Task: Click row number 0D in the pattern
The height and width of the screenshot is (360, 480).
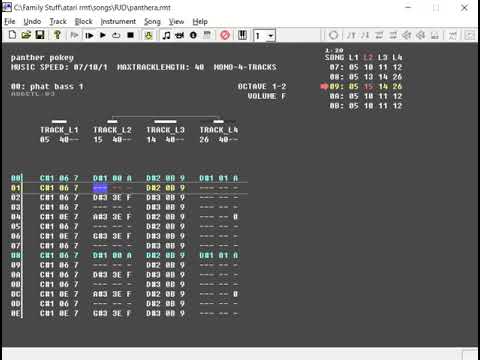Action: point(15,304)
